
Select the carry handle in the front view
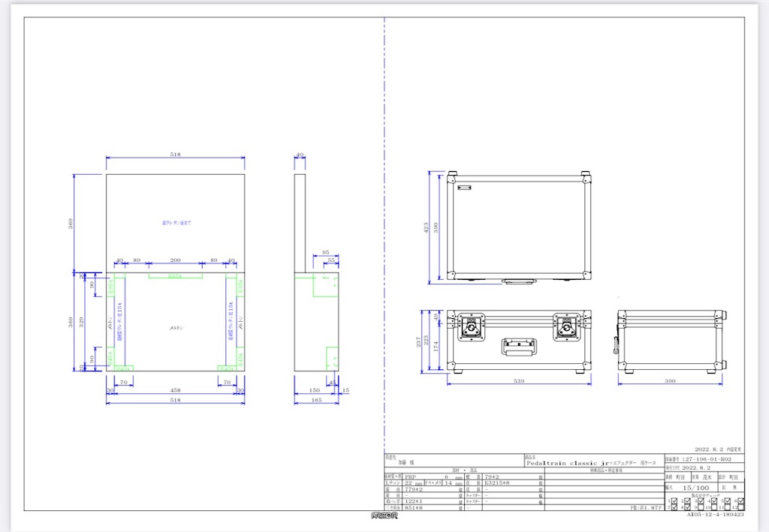518,347
